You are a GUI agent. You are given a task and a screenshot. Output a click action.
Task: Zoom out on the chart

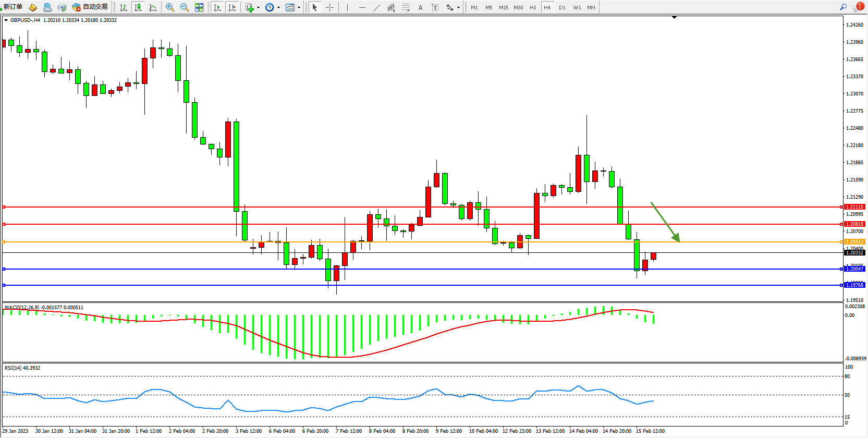[185, 7]
